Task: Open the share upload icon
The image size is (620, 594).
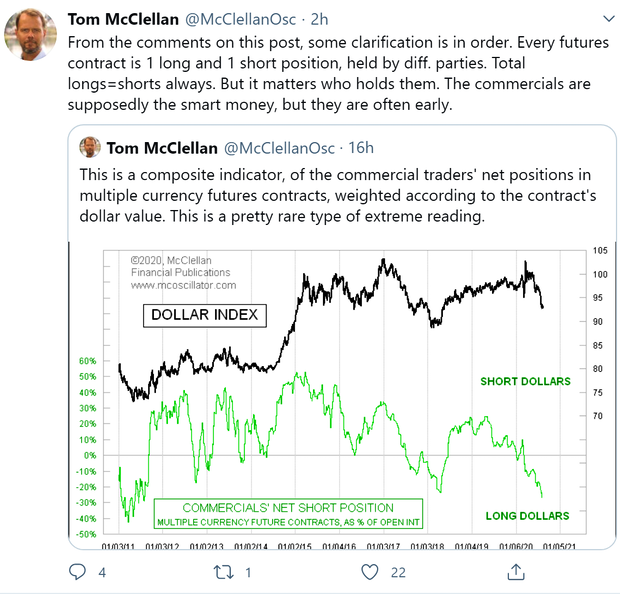Action: [x=516, y=572]
